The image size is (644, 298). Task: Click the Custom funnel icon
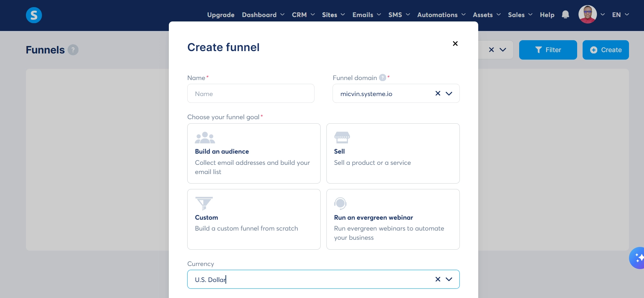click(204, 203)
